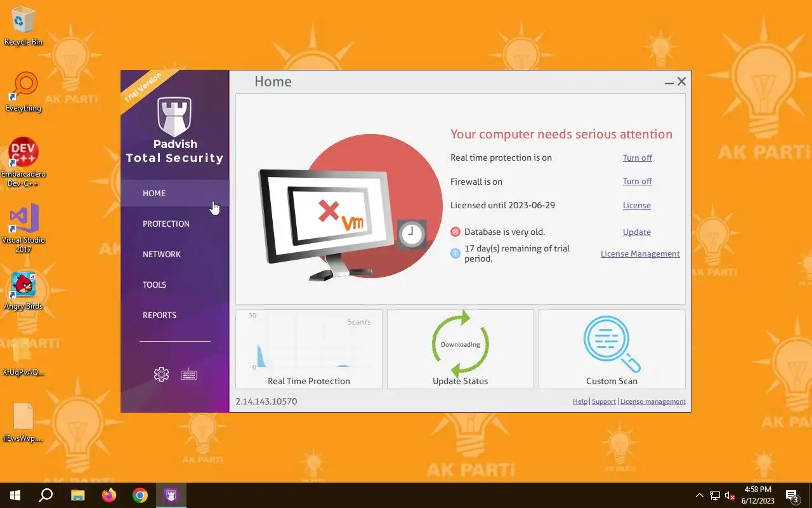Screen dimensions: 812x508
Task: Open Visual Studio 2017 desktop shortcut
Action: point(23,229)
